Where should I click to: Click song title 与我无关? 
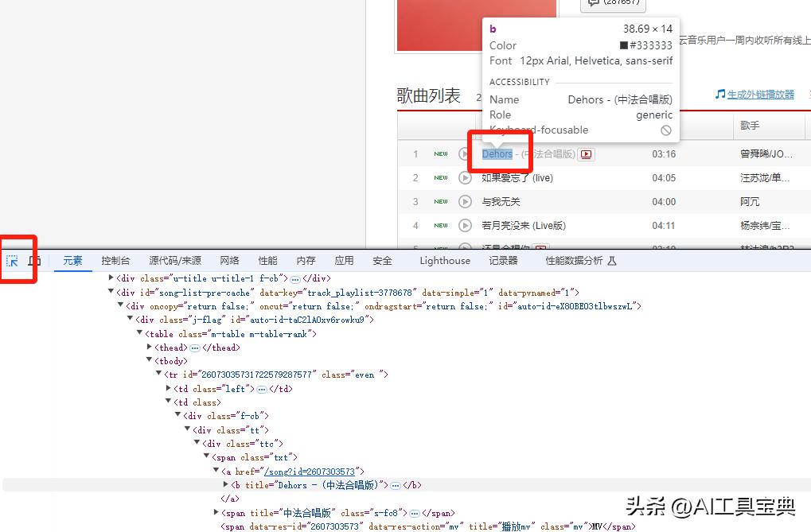click(x=501, y=202)
